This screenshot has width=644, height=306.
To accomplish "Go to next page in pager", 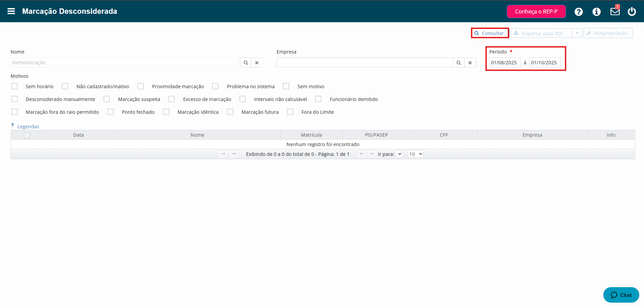I will point(362,154).
